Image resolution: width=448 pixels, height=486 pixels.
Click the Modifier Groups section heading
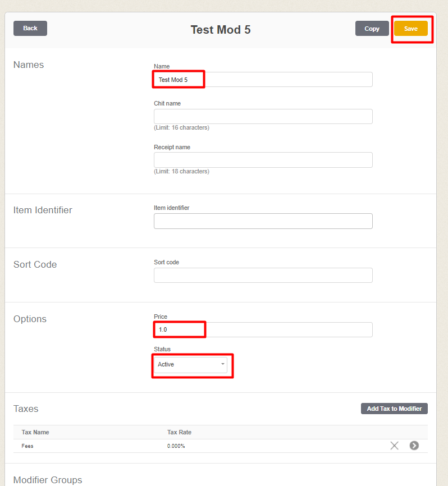pyautogui.click(x=48, y=480)
